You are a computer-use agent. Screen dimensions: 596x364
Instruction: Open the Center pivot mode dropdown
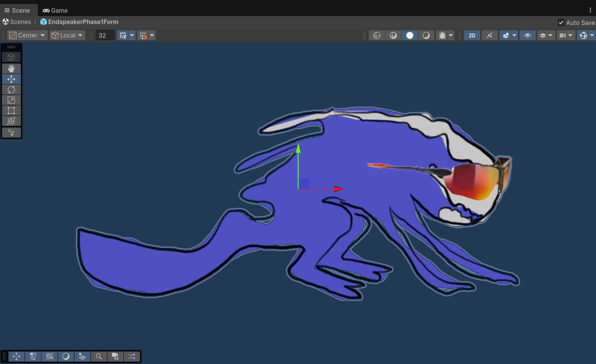(x=27, y=35)
